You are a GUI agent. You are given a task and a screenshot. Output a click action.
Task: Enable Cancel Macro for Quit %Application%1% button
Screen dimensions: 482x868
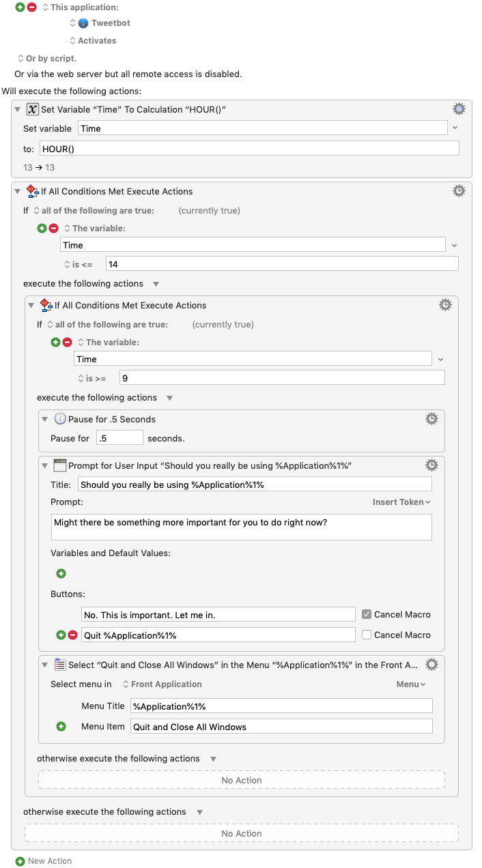pyautogui.click(x=367, y=635)
